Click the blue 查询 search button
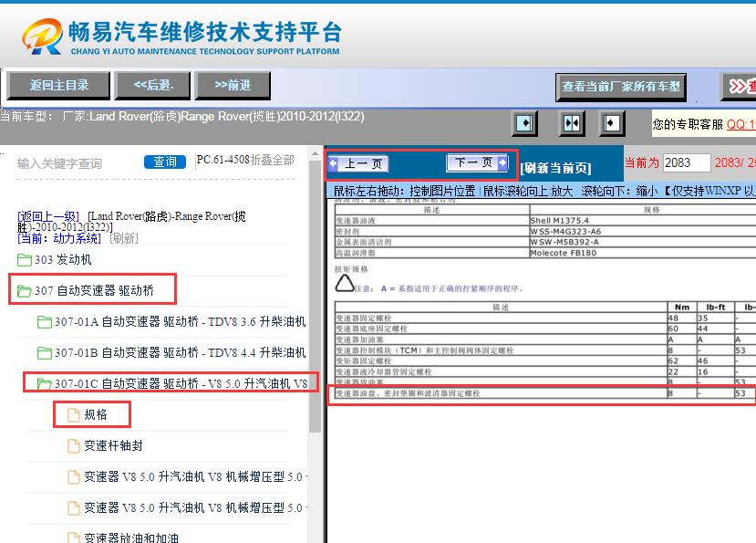 click(165, 162)
